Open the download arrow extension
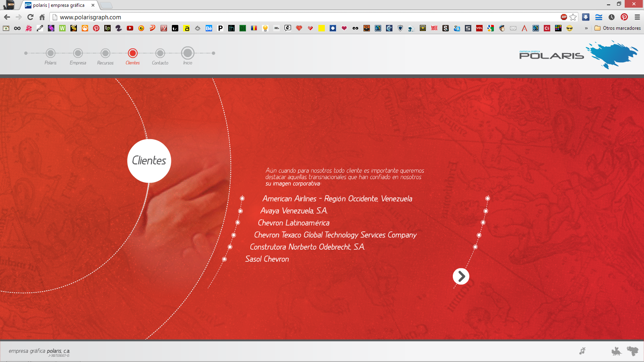 pyautogui.click(x=586, y=17)
